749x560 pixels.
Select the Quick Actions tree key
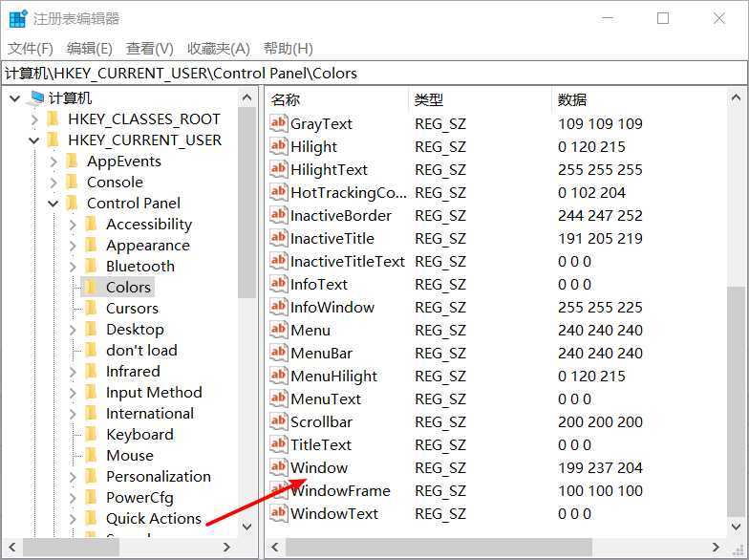point(153,518)
